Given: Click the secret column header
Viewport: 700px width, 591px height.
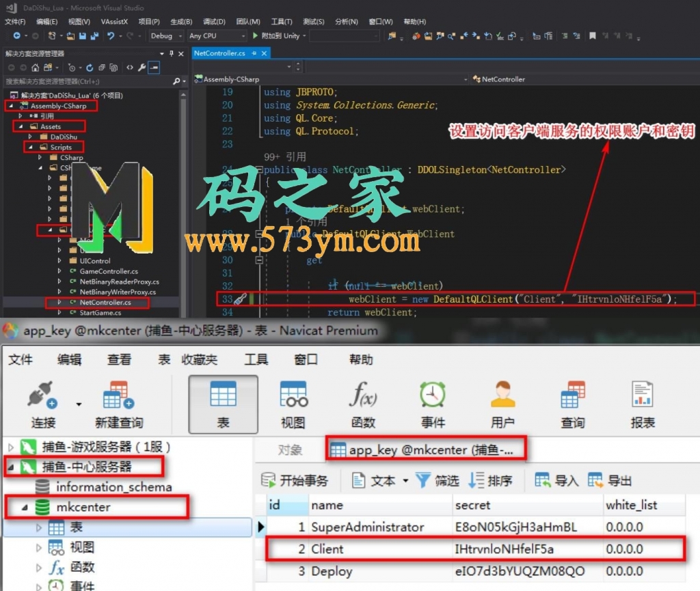Looking at the screenshot, I should (528, 505).
